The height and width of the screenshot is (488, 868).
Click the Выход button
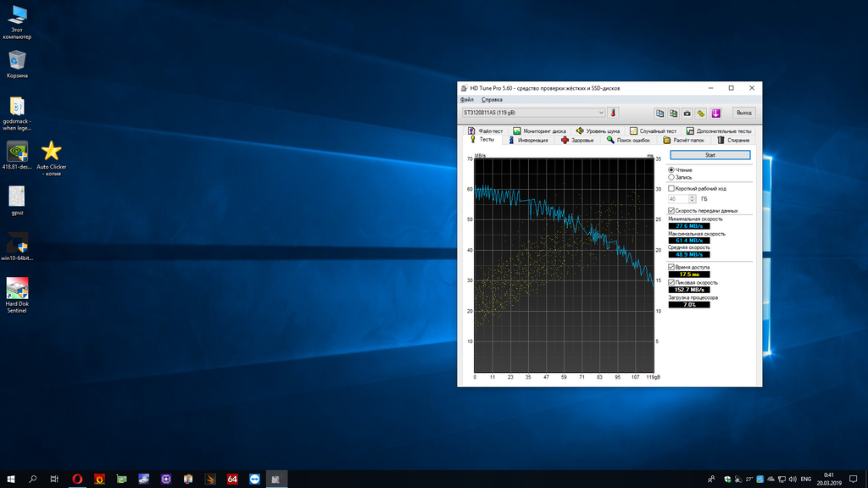[x=743, y=113]
